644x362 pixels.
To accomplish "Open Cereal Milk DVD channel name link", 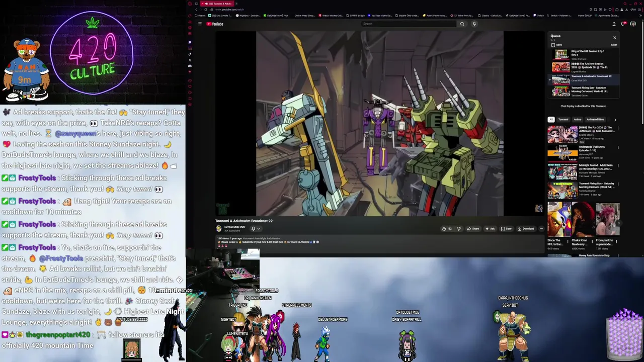I will (x=234, y=227).
